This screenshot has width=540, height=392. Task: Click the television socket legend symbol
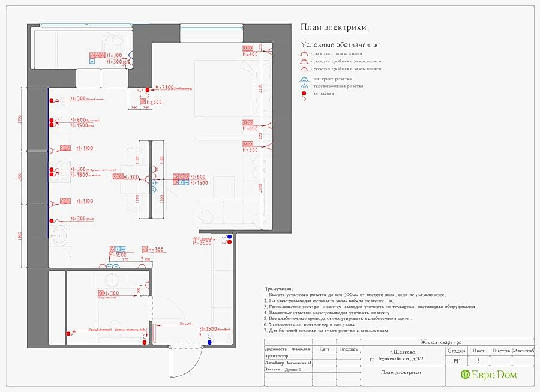304,86
